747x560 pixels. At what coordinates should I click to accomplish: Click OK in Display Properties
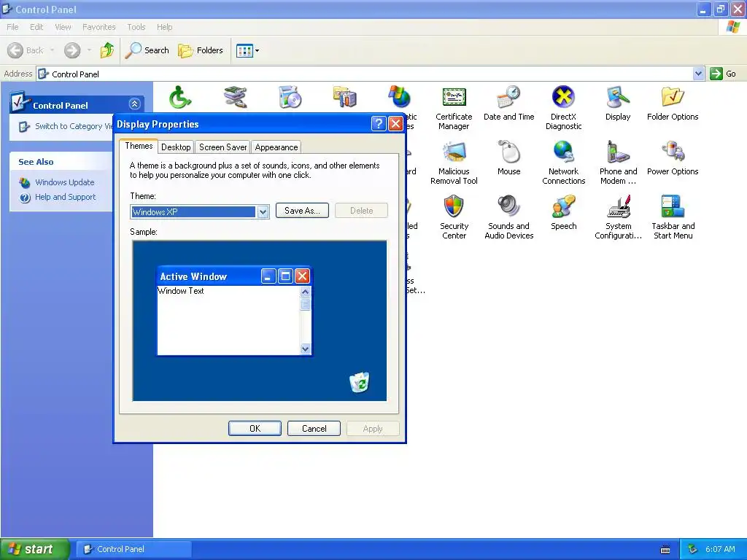click(x=255, y=429)
